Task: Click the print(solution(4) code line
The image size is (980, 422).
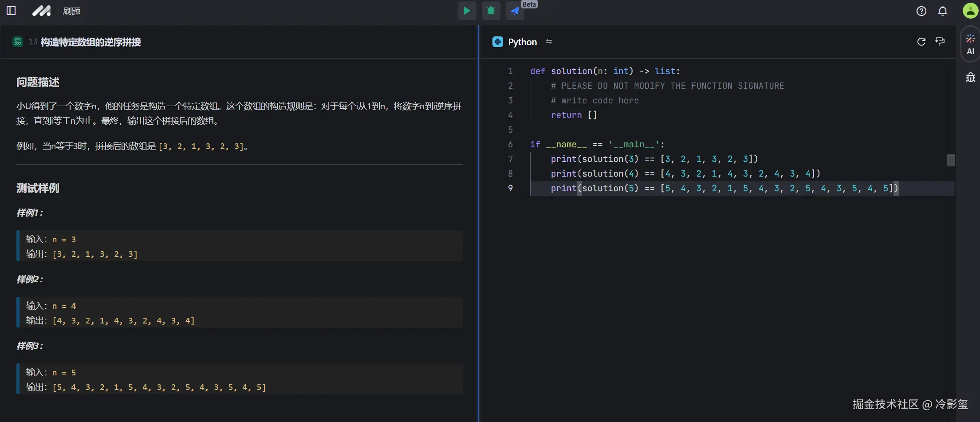Action: coord(685,174)
